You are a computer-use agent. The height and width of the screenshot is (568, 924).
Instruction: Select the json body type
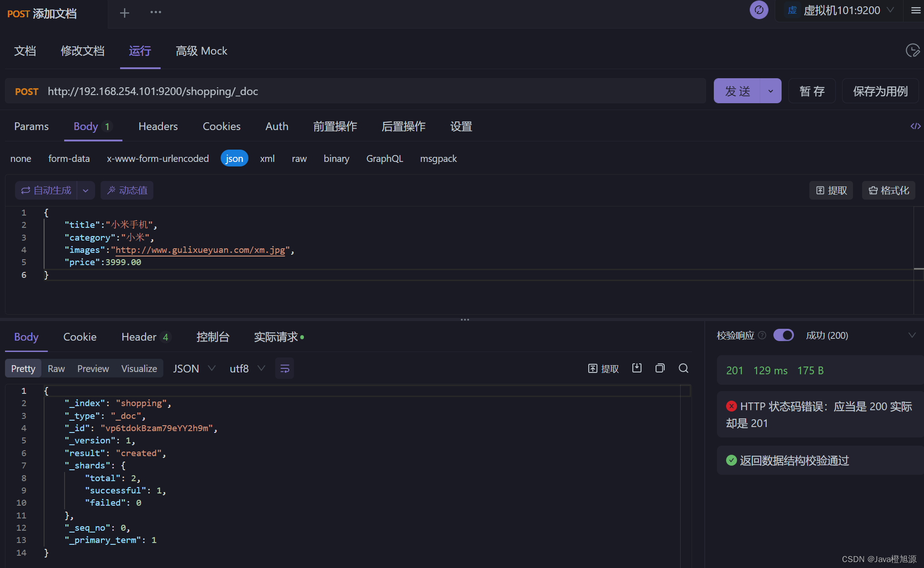(234, 158)
